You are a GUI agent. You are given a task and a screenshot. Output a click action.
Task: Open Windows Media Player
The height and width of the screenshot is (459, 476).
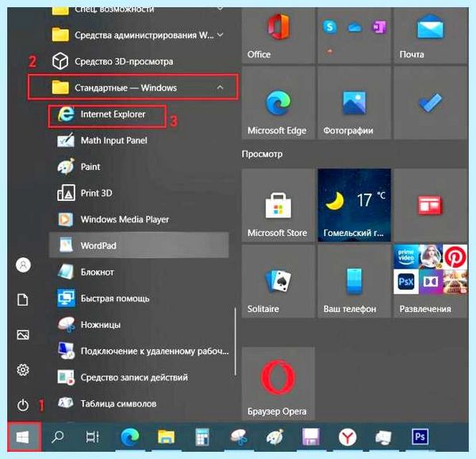click(139, 219)
